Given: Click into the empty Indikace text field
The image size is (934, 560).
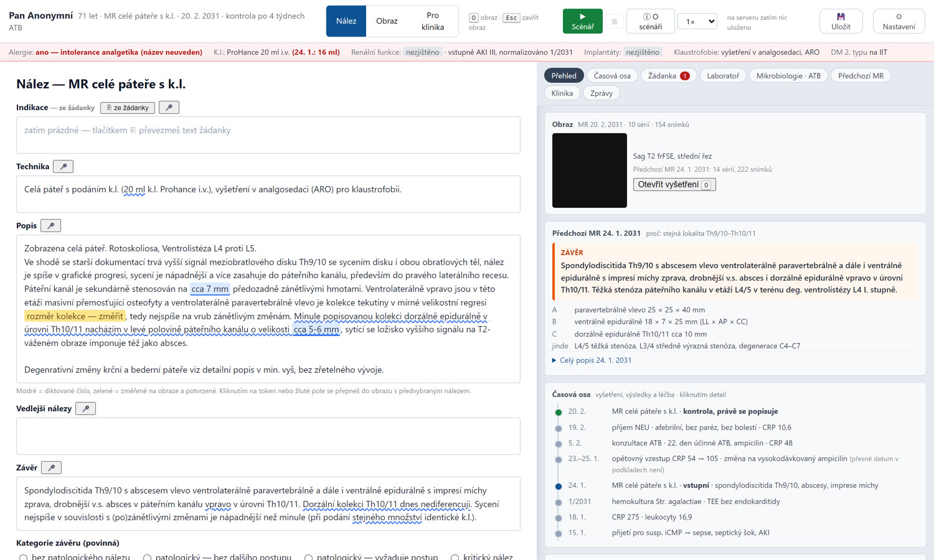Looking at the screenshot, I should click(x=268, y=134).
